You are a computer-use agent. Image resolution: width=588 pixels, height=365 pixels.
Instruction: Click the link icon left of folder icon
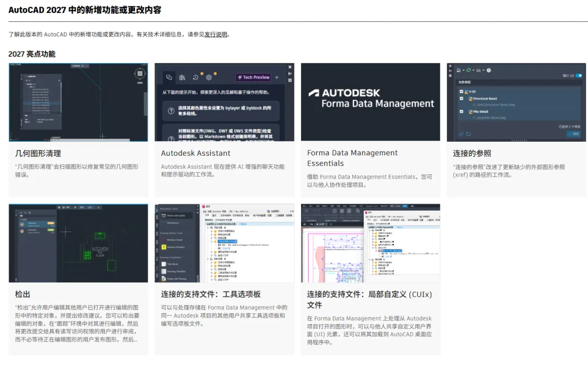461,134
